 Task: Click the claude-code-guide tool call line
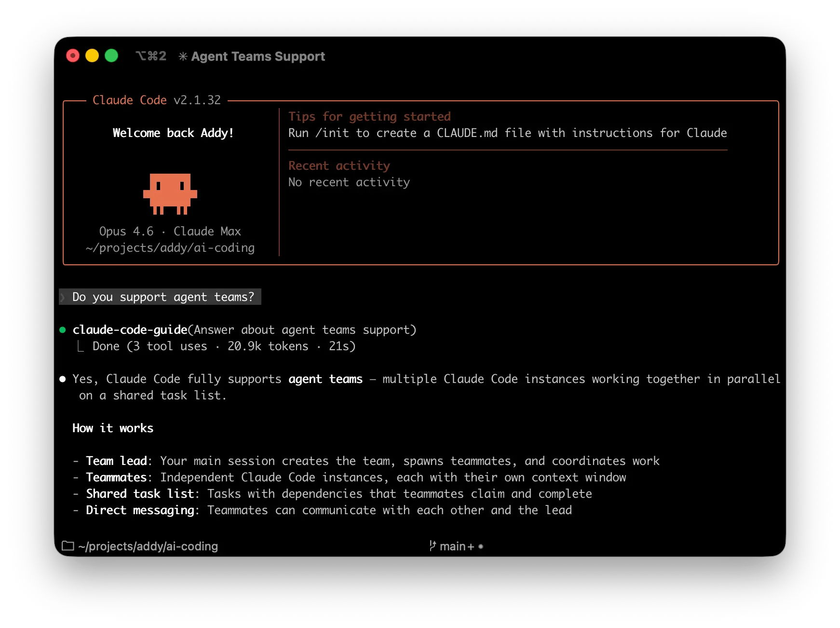click(244, 330)
